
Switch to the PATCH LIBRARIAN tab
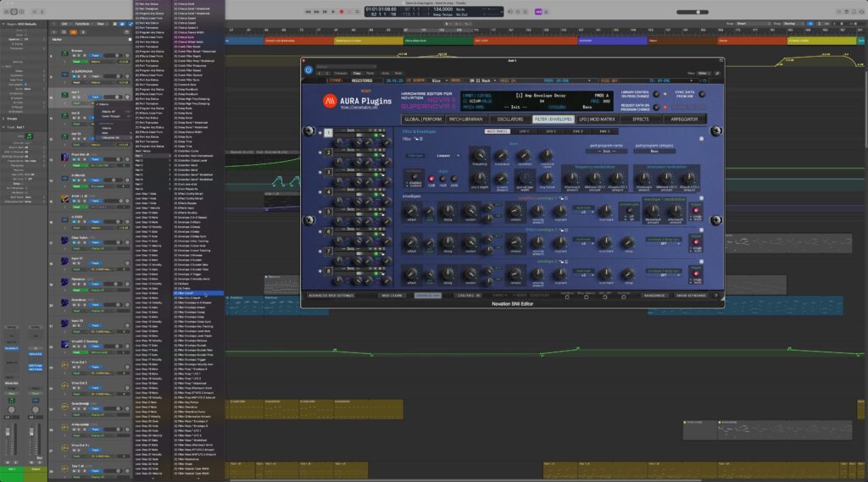pos(466,119)
